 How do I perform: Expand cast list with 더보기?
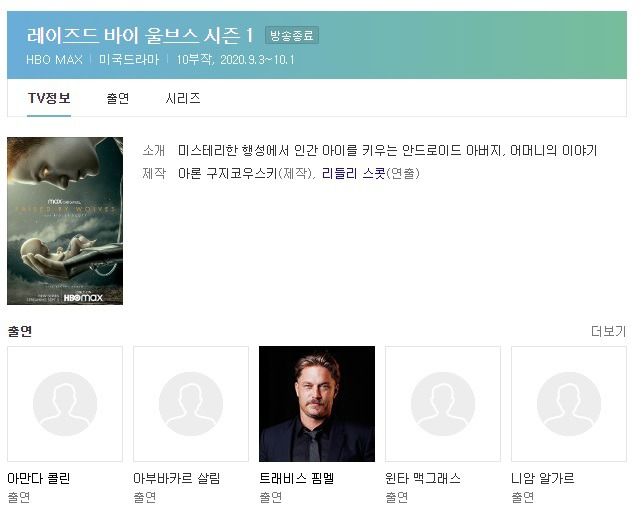(x=608, y=331)
